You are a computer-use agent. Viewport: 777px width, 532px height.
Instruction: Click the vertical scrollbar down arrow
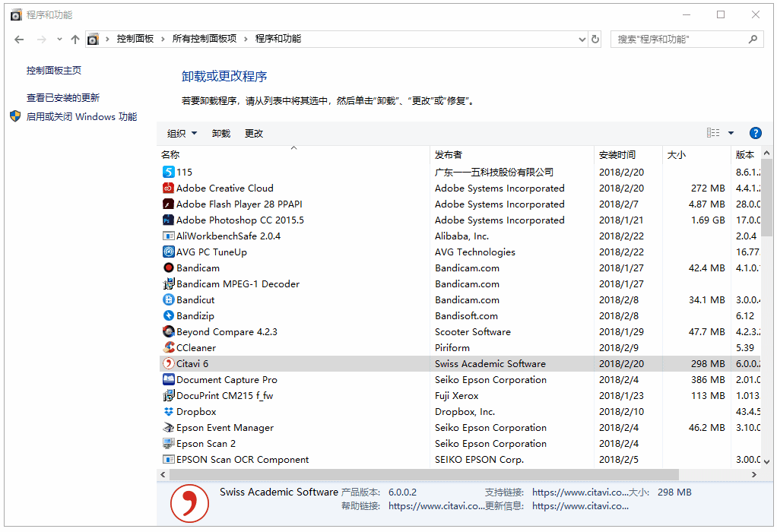[x=766, y=461]
